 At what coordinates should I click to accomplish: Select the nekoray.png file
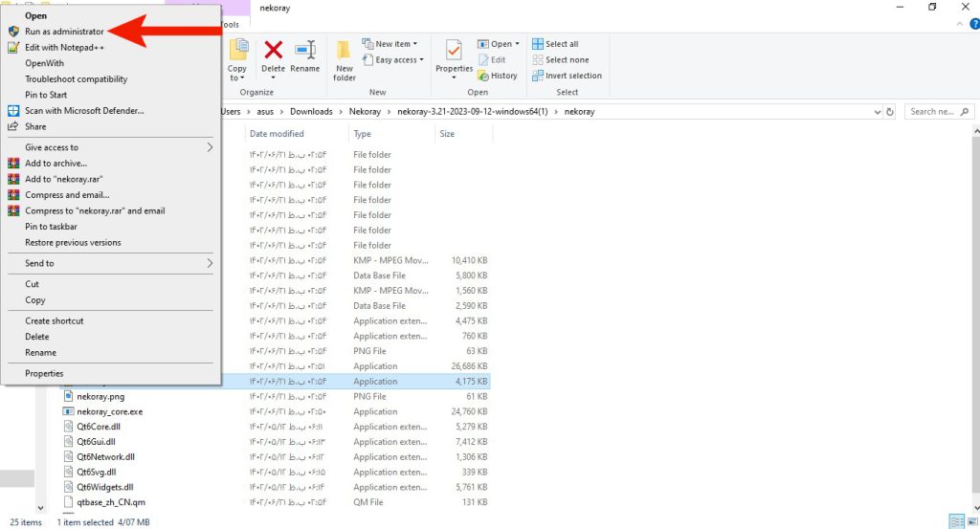(x=100, y=397)
